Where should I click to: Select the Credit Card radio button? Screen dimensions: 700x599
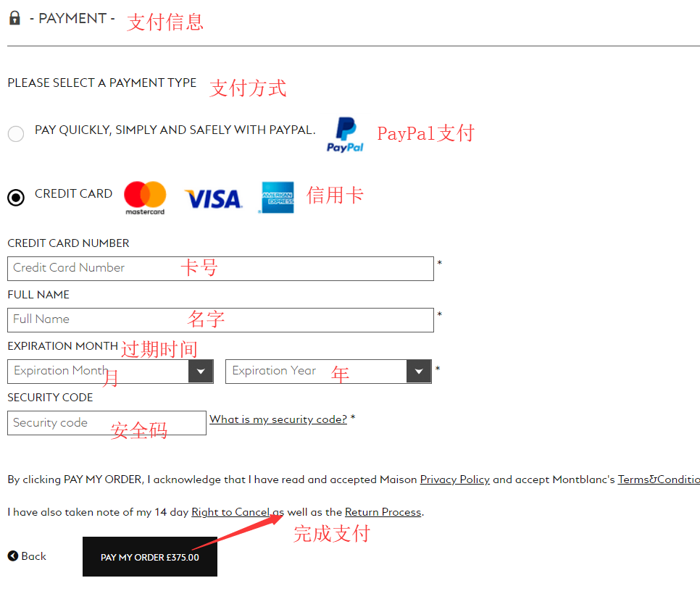click(16, 197)
